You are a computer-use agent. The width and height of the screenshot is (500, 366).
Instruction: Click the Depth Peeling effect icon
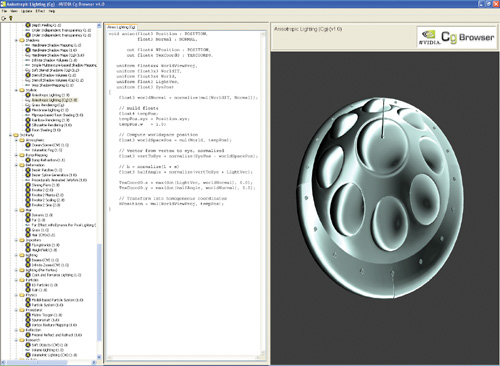click(x=28, y=25)
